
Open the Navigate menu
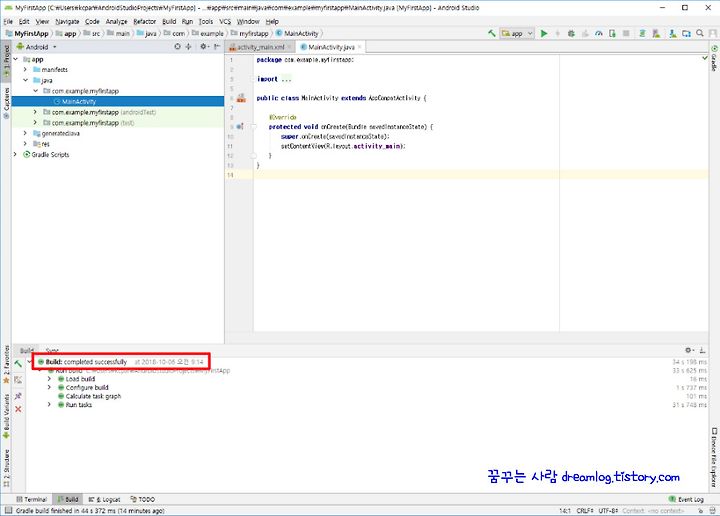pyautogui.click(x=67, y=21)
